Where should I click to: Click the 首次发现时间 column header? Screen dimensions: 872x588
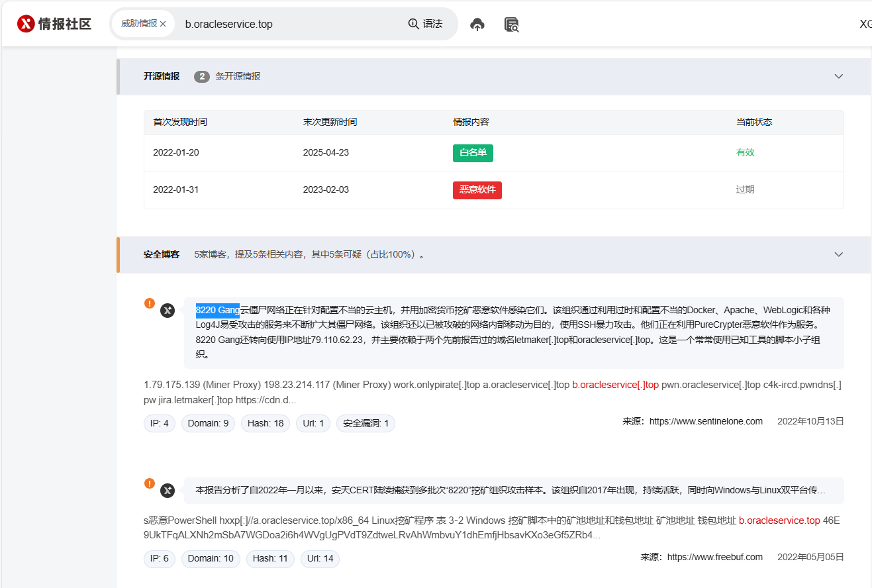[180, 122]
